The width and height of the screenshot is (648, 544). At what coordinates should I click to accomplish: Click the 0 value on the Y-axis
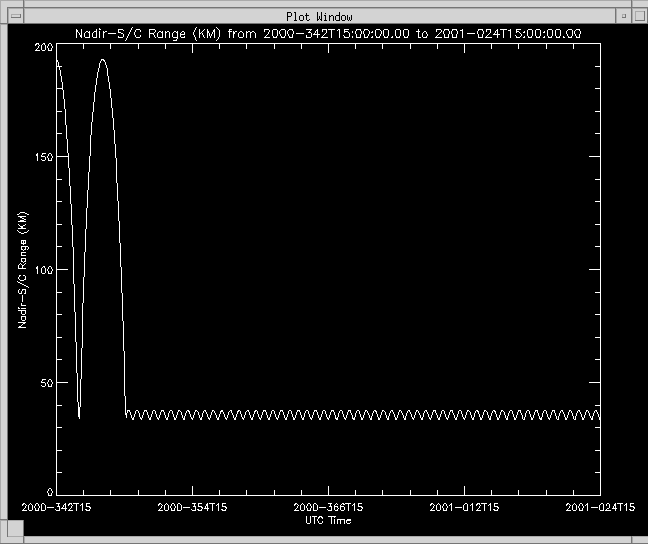point(48,492)
